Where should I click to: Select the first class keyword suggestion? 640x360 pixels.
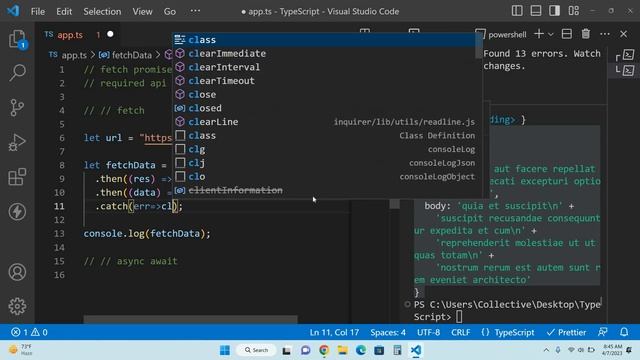point(324,40)
